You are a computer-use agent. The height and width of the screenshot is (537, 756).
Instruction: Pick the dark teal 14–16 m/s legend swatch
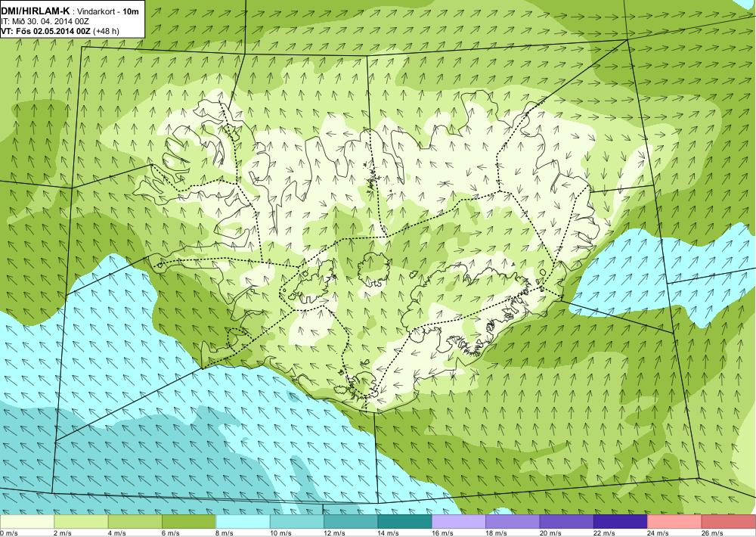click(405, 522)
